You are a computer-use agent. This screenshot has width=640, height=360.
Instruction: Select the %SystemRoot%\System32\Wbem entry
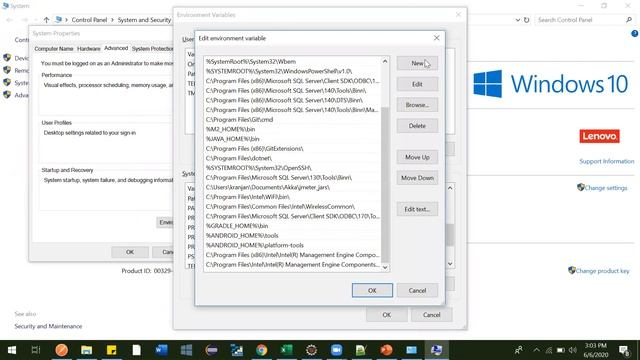point(292,62)
